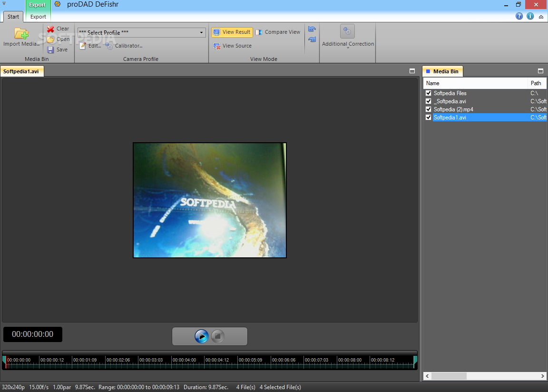This screenshot has width=548, height=392.
Task: Open Import Media dialog
Action: click(x=21, y=37)
